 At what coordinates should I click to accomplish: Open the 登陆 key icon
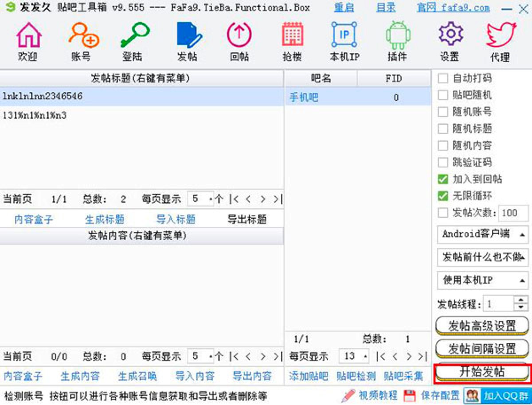(x=134, y=35)
